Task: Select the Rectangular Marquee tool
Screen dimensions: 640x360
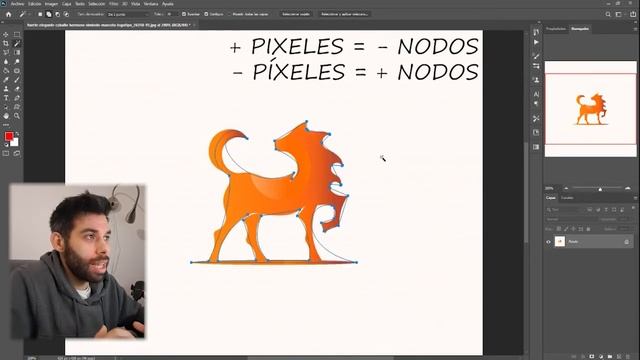Action: click(x=17, y=35)
